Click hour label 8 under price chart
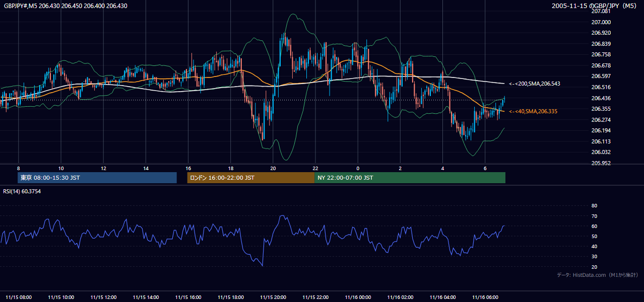This screenshot has width=644, height=302. (18, 168)
